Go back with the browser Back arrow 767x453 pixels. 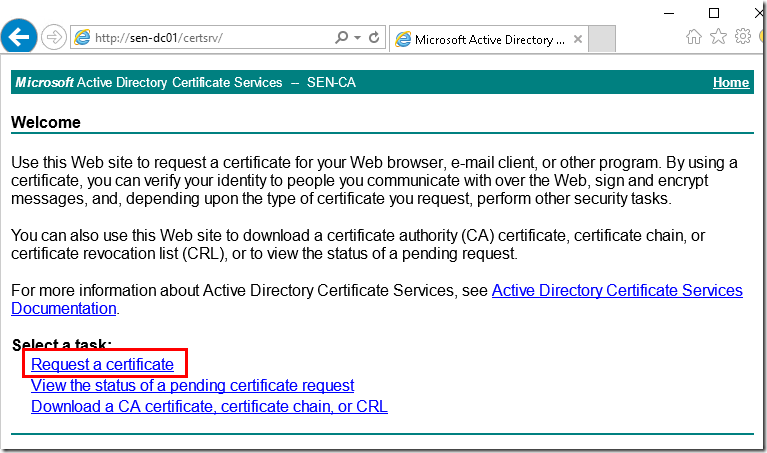click(x=19, y=37)
